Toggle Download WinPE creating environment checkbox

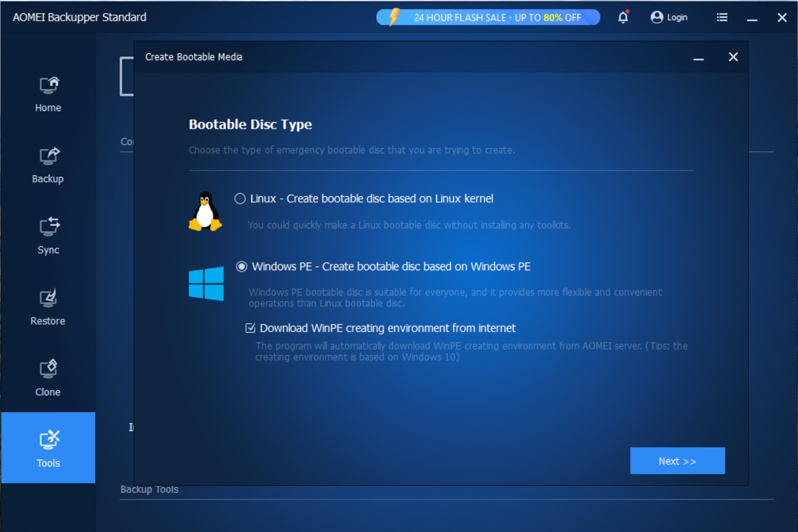[x=250, y=328]
